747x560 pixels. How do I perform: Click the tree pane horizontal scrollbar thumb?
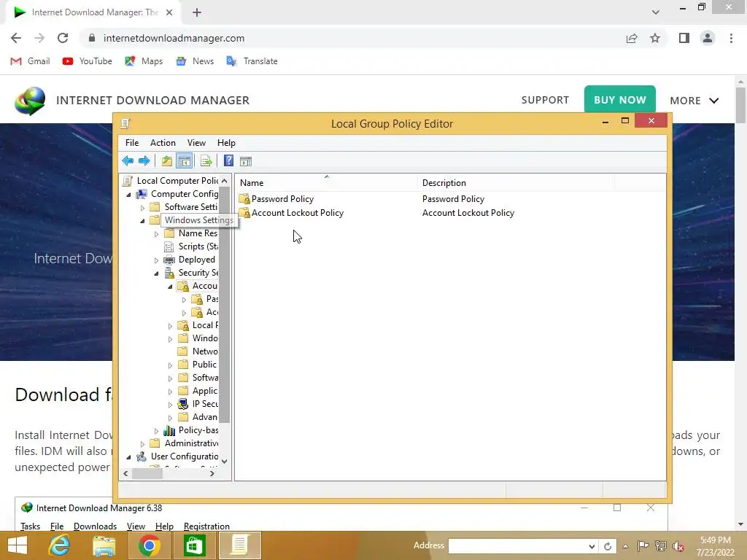click(147, 474)
